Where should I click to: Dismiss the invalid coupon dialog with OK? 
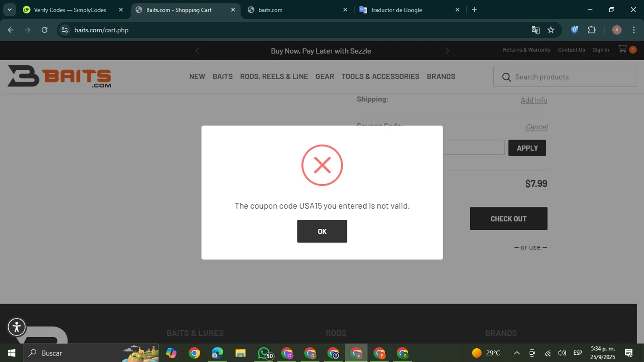322,231
